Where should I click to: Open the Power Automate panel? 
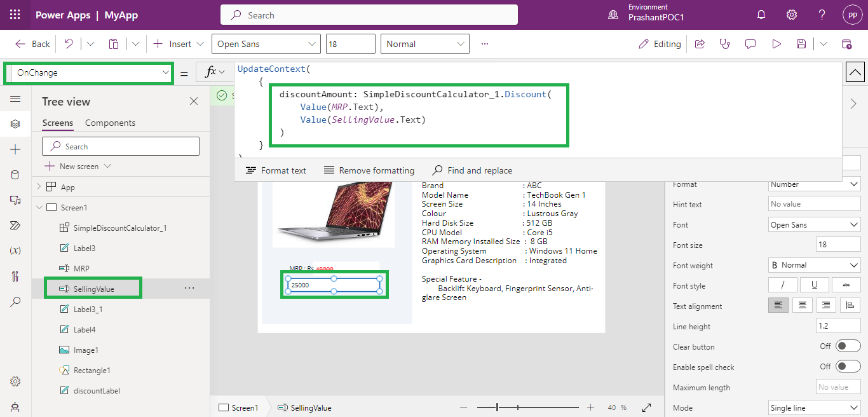click(15, 225)
